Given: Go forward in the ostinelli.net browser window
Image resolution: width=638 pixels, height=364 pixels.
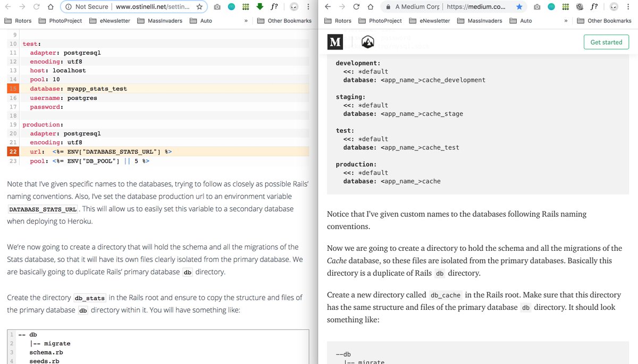Looking at the screenshot, I should (22, 7).
